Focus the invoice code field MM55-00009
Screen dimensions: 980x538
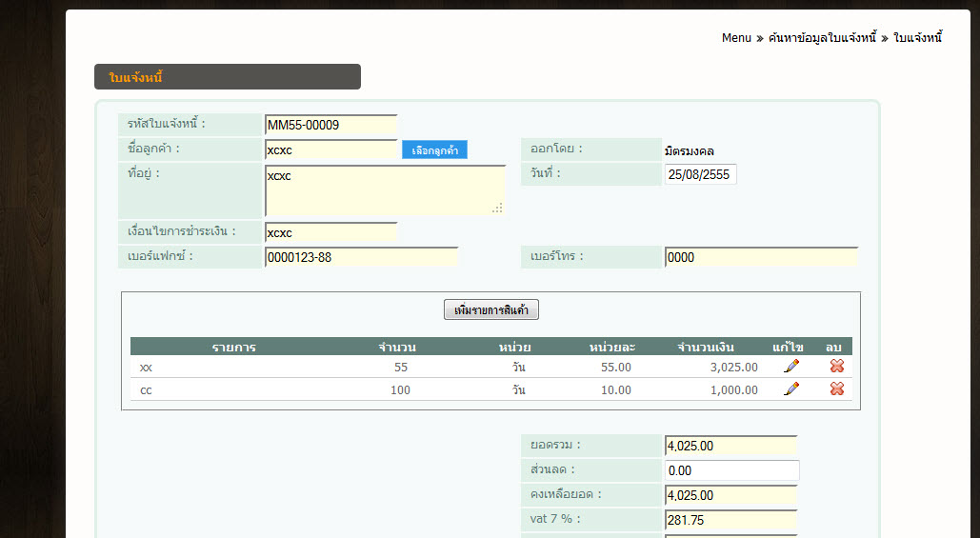tap(331, 125)
